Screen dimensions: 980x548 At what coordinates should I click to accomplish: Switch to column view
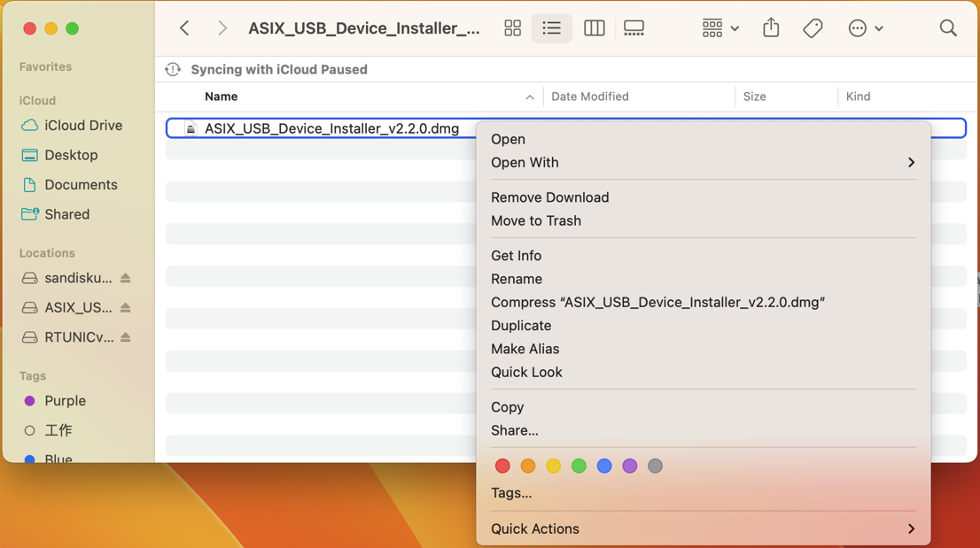(x=594, y=28)
